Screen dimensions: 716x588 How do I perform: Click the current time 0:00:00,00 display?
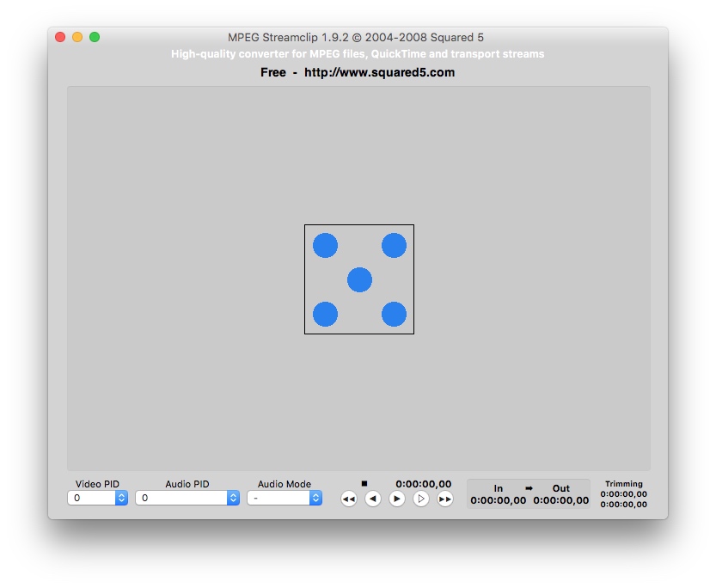pyautogui.click(x=423, y=484)
